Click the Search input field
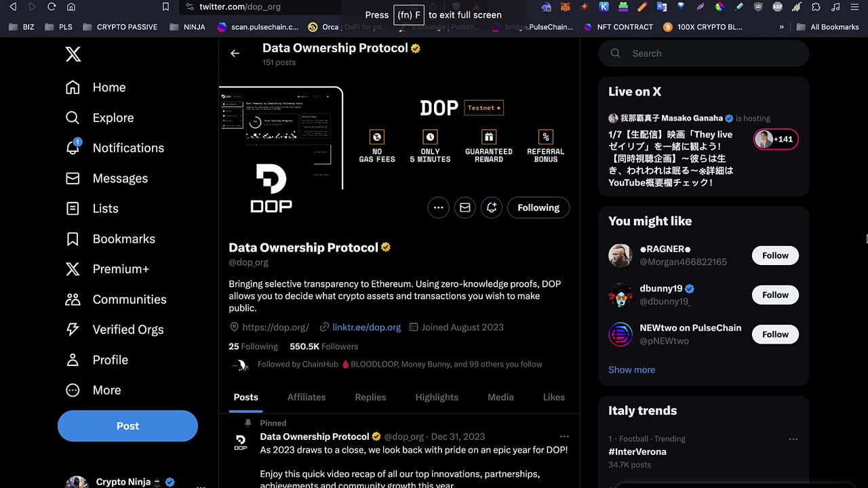The width and height of the screenshot is (868, 488). [703, 54]
